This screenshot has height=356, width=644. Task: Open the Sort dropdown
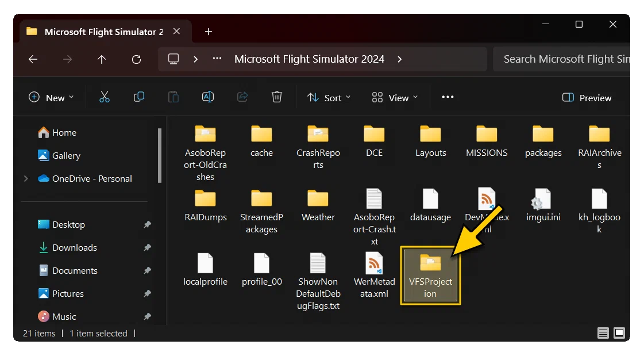pyautogui.click(x=329, y=97)
